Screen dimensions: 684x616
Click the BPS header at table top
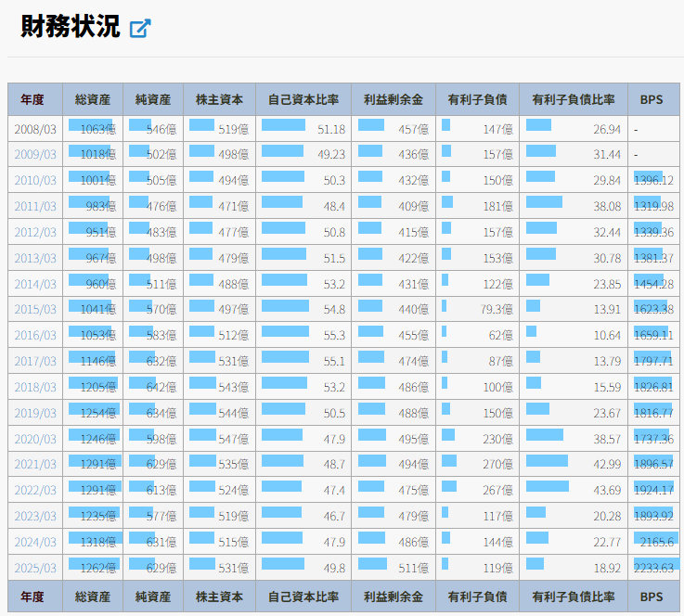[x=652, y=99]
